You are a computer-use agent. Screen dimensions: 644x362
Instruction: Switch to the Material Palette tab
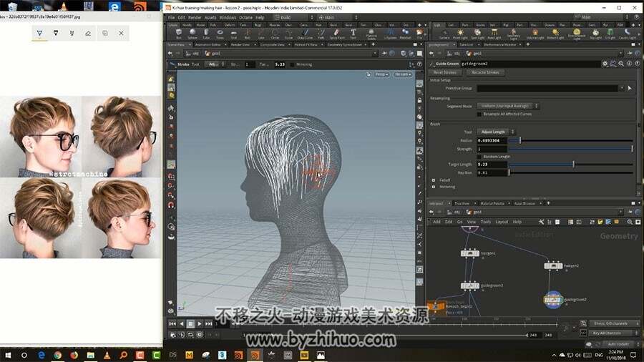(x=492, y=203)
